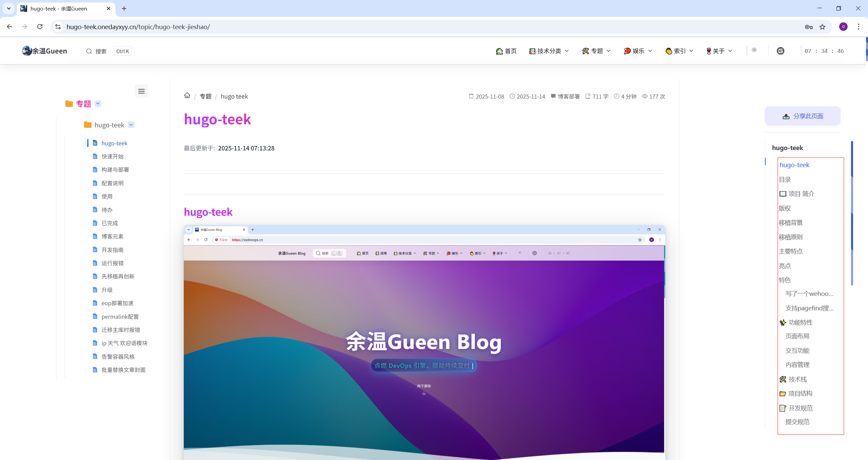Screen dimensions: 868x460
Task: Collapse the hugo-teek folder chevron
Action: click(131, 125)
